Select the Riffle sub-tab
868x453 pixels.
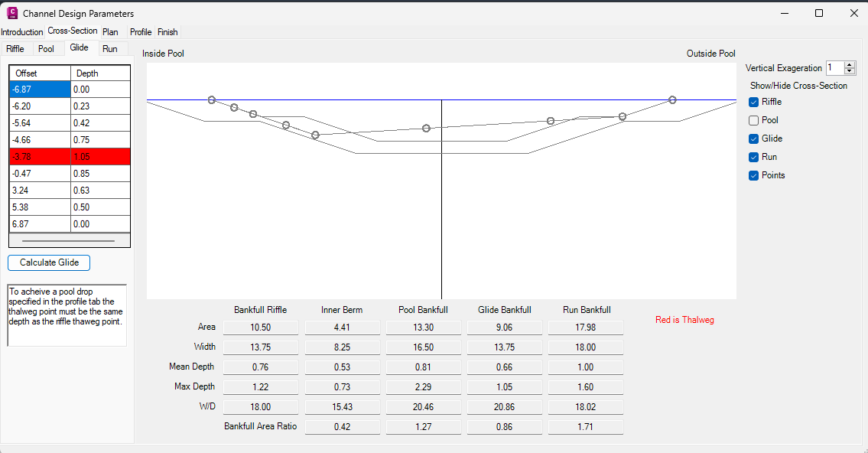coord(15,49)
